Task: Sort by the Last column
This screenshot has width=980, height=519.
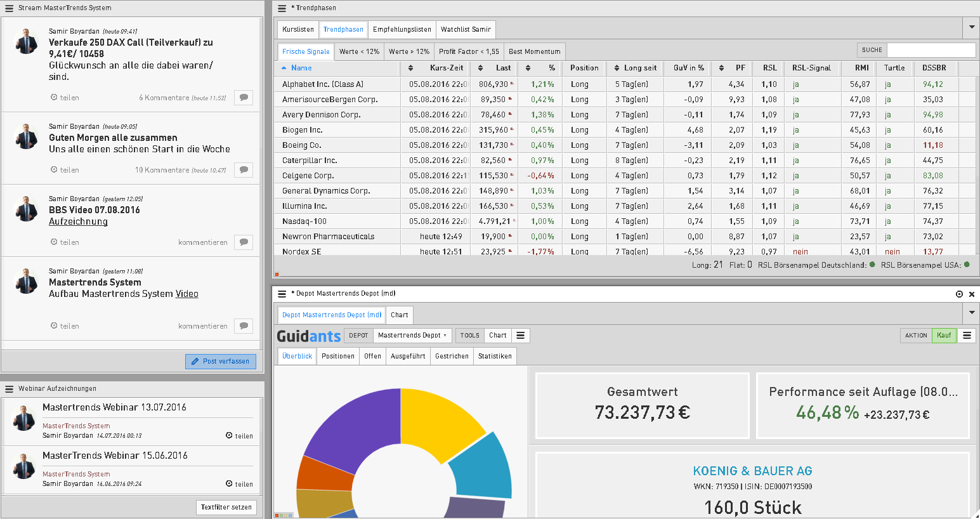Action: 480,68
